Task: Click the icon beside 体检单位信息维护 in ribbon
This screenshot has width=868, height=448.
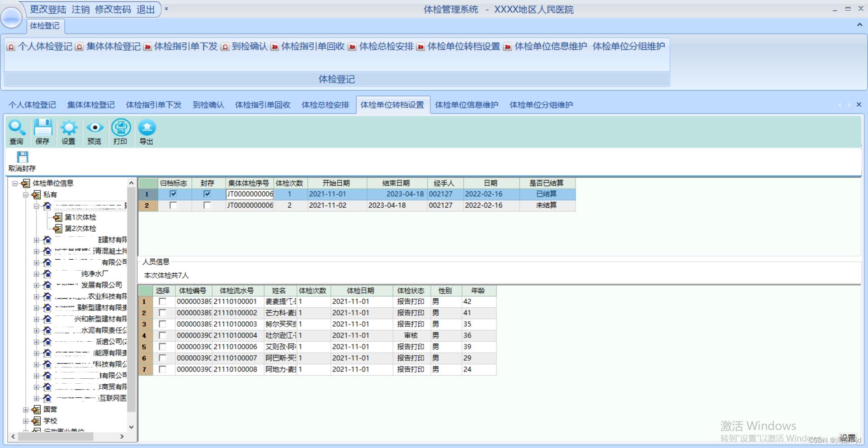Action: pyautogui.click(x=508, y=47)
